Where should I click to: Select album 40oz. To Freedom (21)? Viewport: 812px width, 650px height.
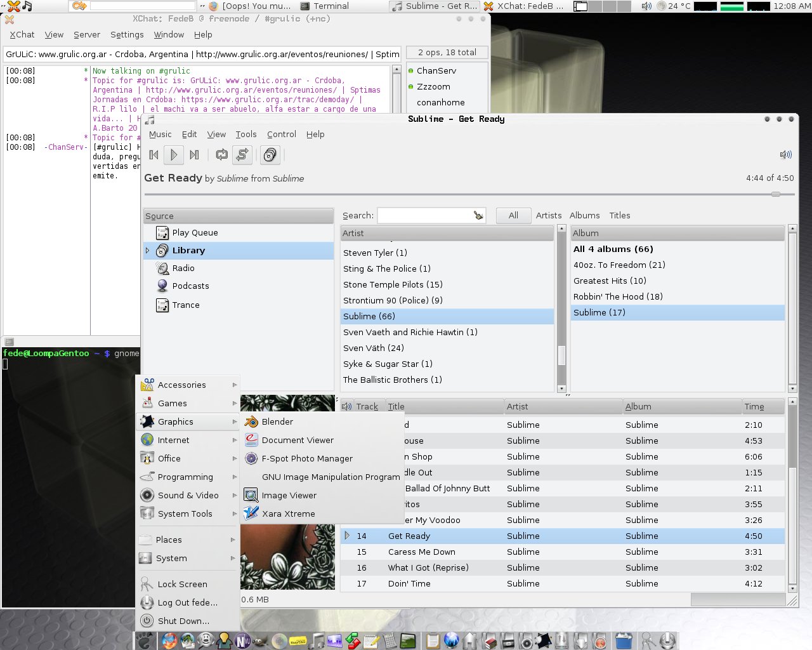[x=678, y=265]
